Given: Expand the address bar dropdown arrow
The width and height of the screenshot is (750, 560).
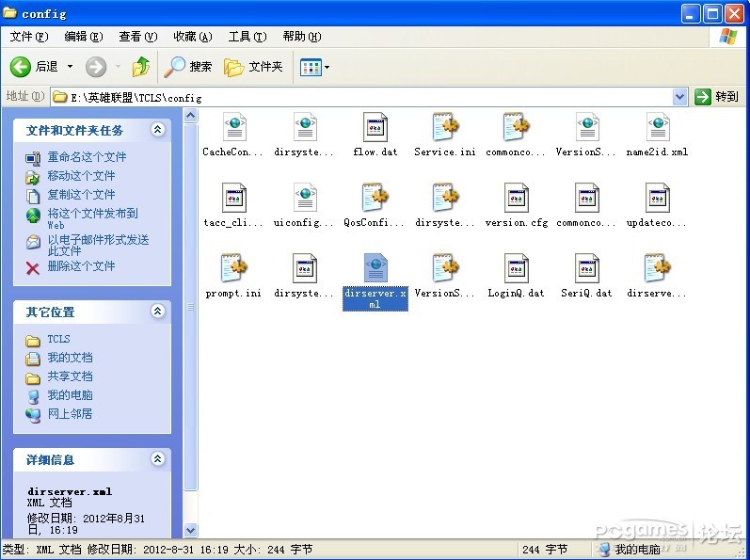Looking at the screenshot, I should click(680, 97).
